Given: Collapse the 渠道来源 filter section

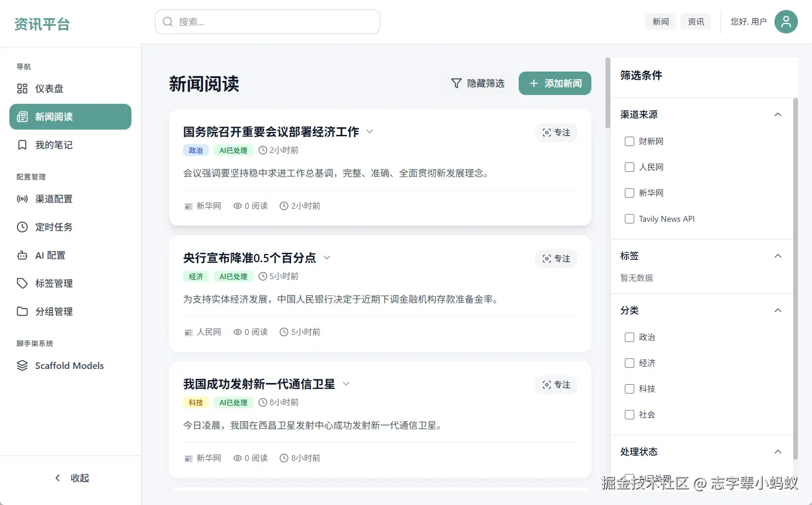Looking at the screenshot, I should coord(778,114).
